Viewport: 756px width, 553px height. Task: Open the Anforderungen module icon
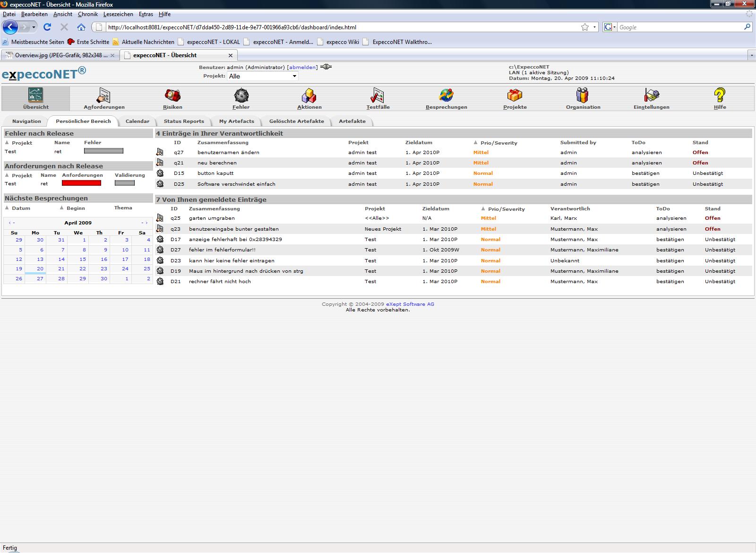pos(103,96)
